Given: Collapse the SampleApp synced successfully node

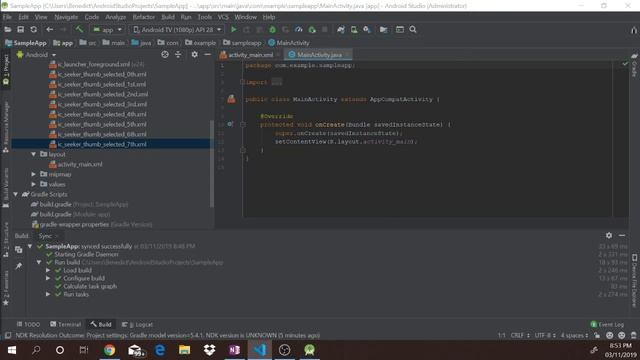Looking at the screenshot, I should (30, 246).
